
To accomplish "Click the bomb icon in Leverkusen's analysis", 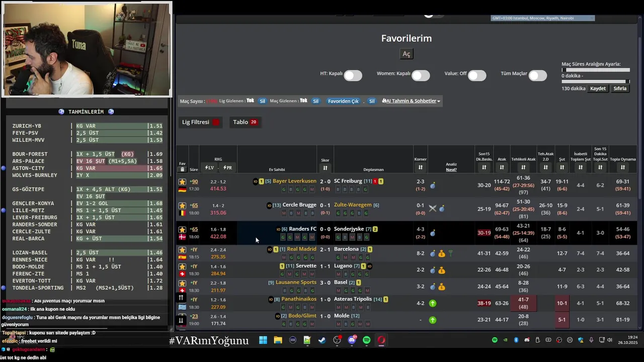I will pos(433,186).
